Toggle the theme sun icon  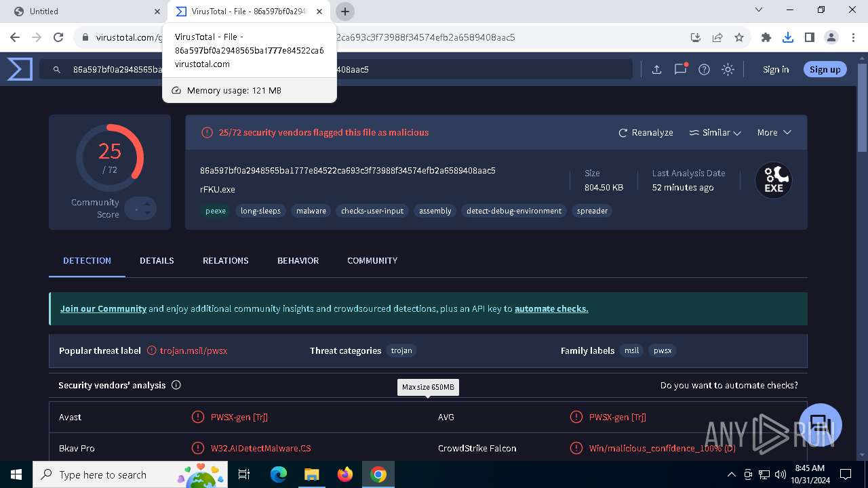[x=728, y=69]
